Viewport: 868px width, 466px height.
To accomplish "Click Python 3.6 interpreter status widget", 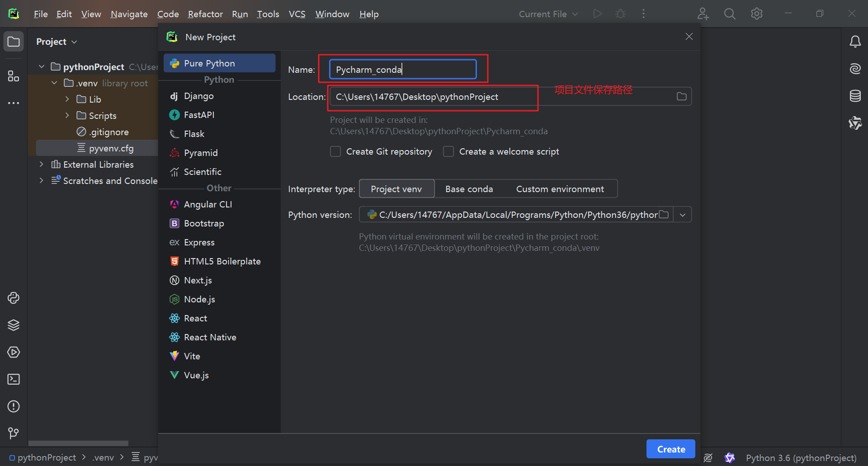I will [x=801, y=458].
